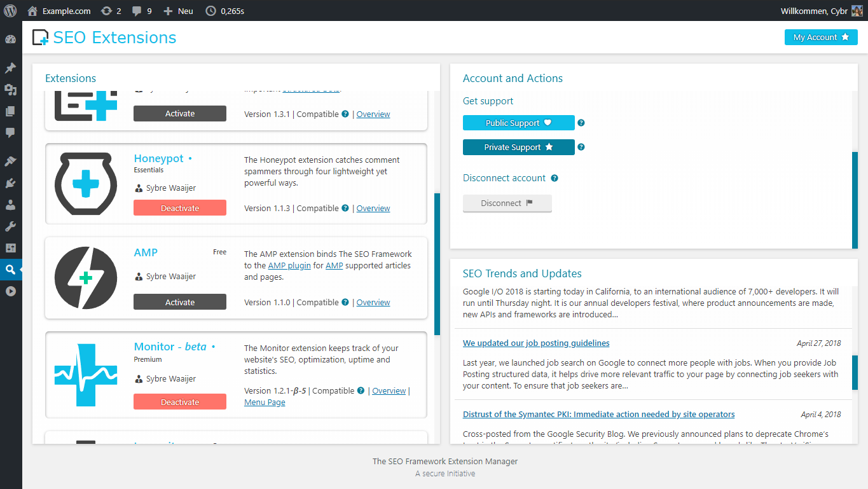Open the Honeypot Overview link
Screen dimensions: 868x489
(x=373, y=209)
